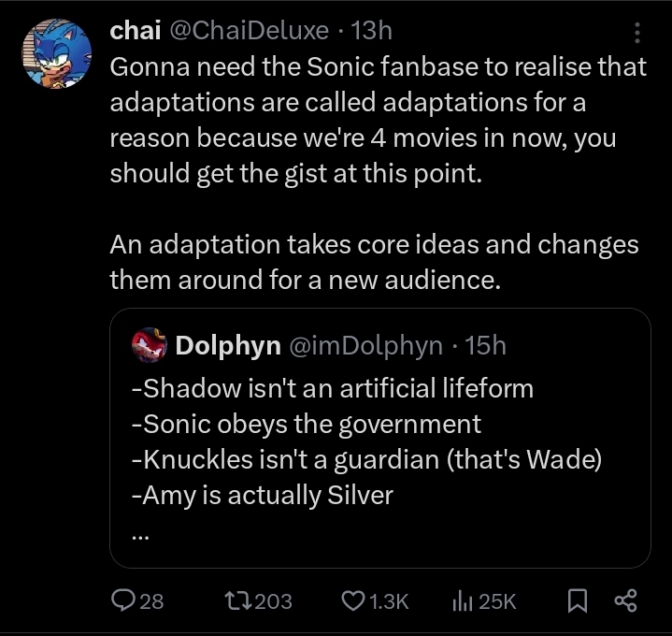Image resolution: width=672 pixels, height=636 pixels.
Task: Open the 13h timestamp link
Action: click(x=371, y=31)
